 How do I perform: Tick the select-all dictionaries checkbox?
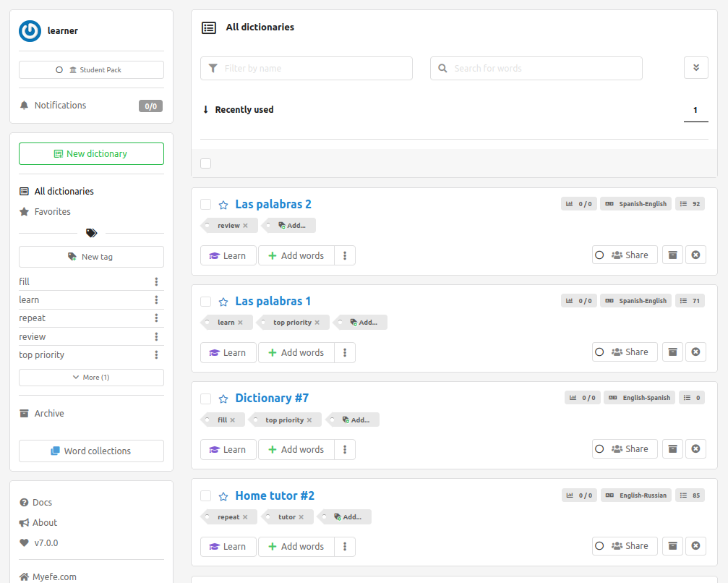click(x=206, y=163)
